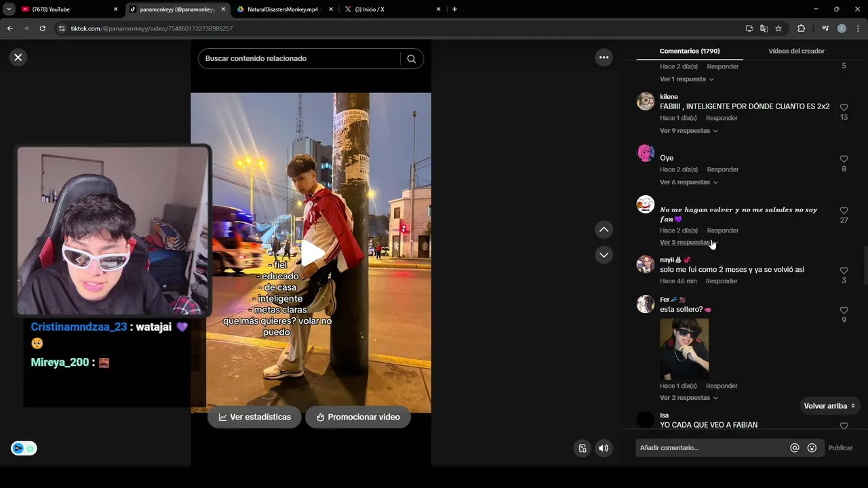Go back in browser history

coord(9,28)
